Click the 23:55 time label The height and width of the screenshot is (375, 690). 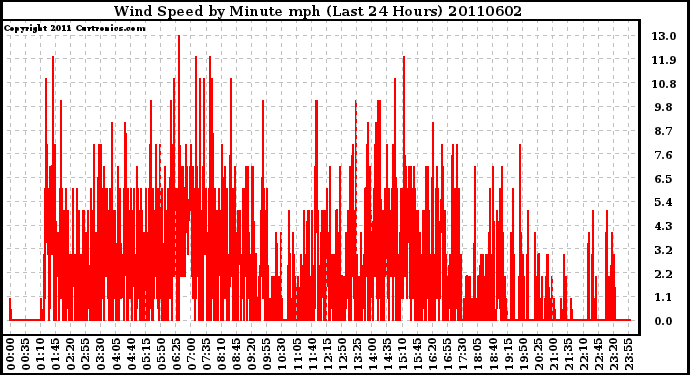[628, 355]
